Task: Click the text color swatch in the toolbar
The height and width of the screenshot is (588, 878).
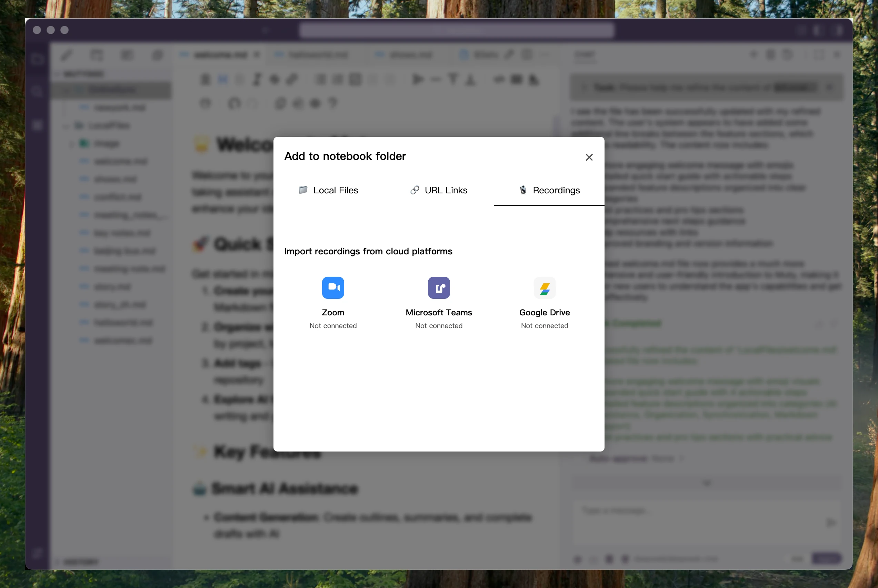Action: click(471, 79)
